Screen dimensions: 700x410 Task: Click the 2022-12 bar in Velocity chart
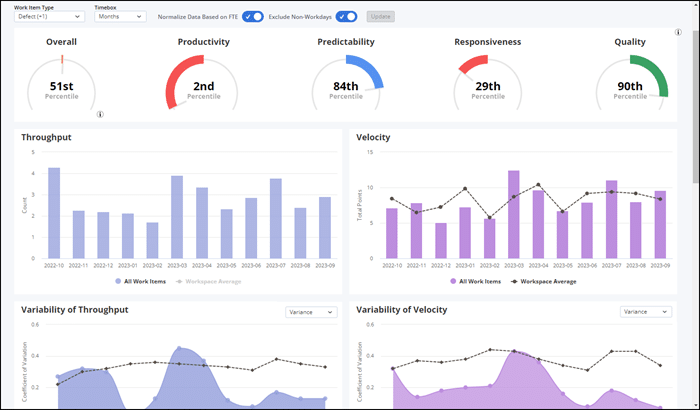(x=441, y=241)
